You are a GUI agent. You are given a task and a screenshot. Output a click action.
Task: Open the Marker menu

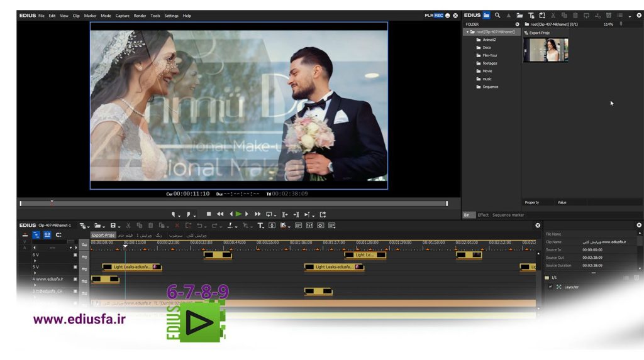[x=90, y=16]
